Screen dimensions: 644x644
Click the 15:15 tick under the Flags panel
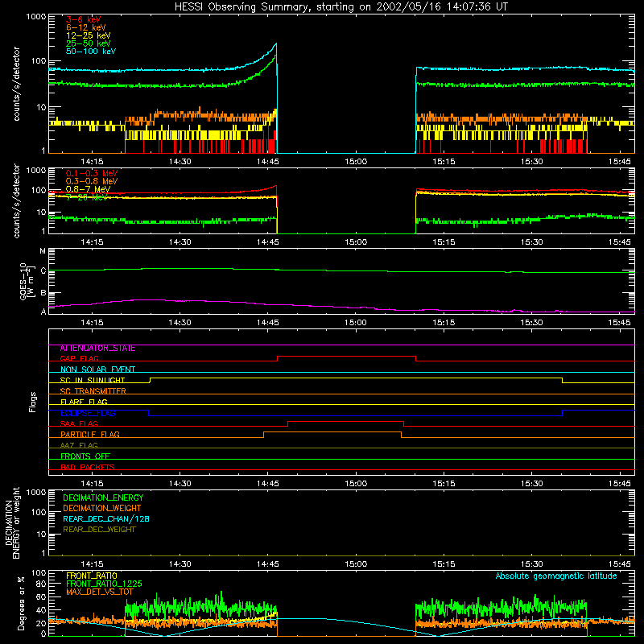pos(444,484)
